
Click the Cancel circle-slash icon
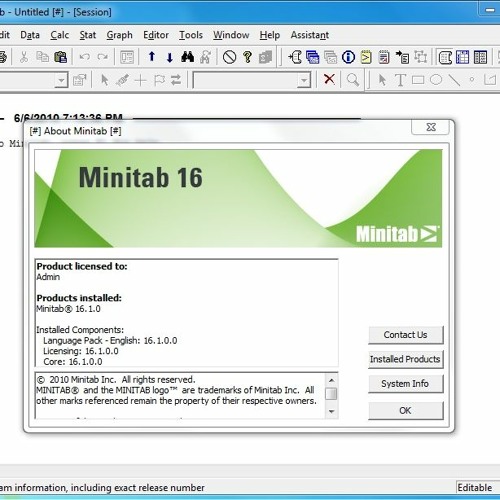tap(229, 57)
